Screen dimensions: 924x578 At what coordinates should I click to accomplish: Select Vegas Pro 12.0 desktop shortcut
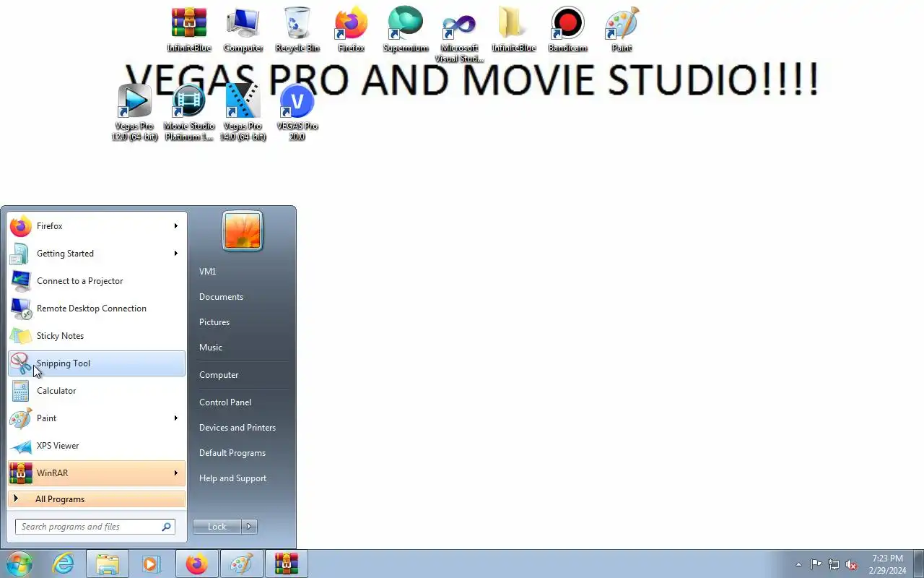[135, 112]
